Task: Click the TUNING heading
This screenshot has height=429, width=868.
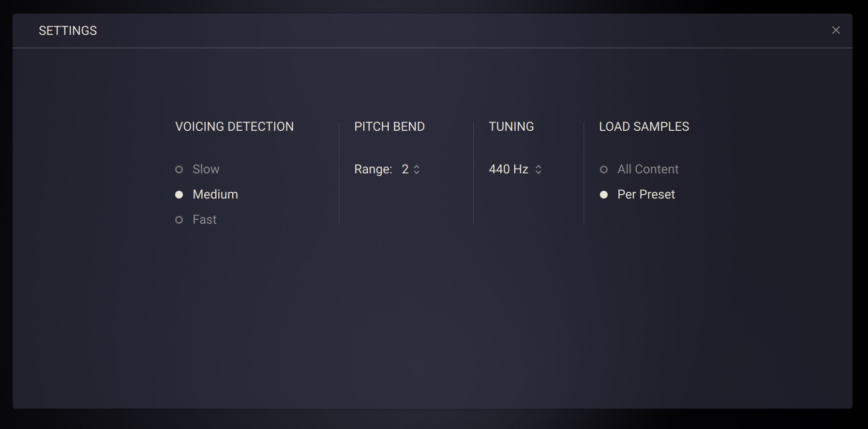Action: pyautogui.click(x=511, y=127)
